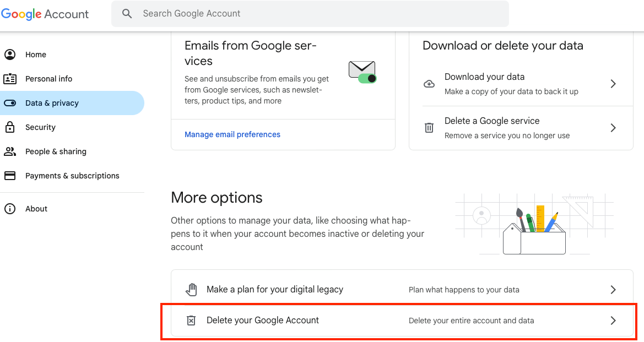Viewport: 644px width, 342px height.
Task: Open Make a plan for your digital legacy
Action: pos(402,290)
